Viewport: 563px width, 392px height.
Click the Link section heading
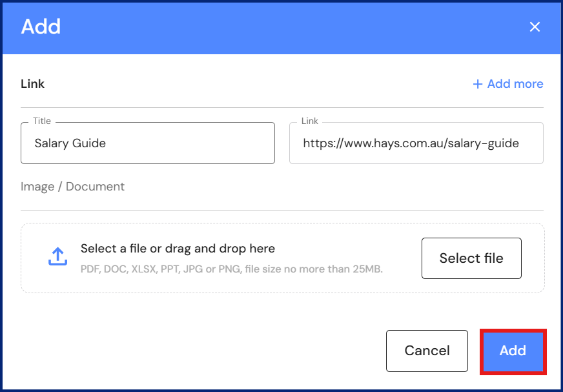32,84
